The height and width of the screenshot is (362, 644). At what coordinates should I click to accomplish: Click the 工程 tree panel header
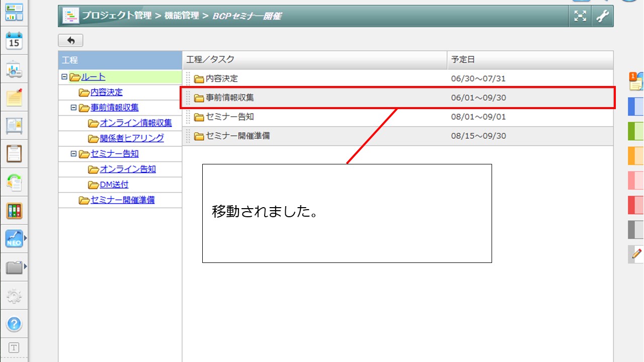(120, 60)
